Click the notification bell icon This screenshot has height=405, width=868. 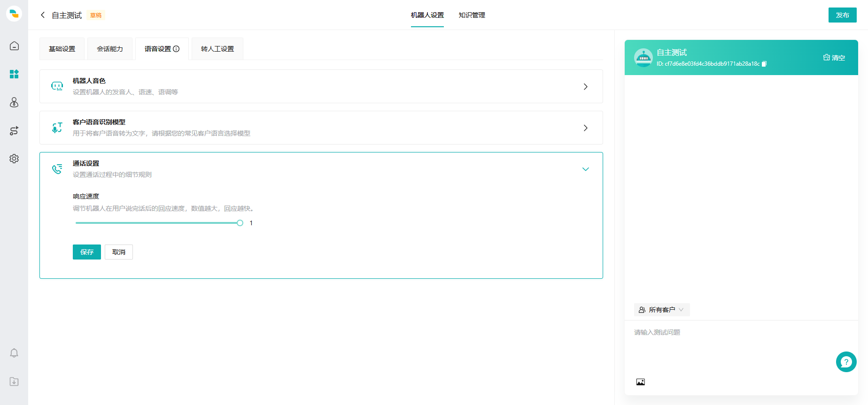[14, 353]
